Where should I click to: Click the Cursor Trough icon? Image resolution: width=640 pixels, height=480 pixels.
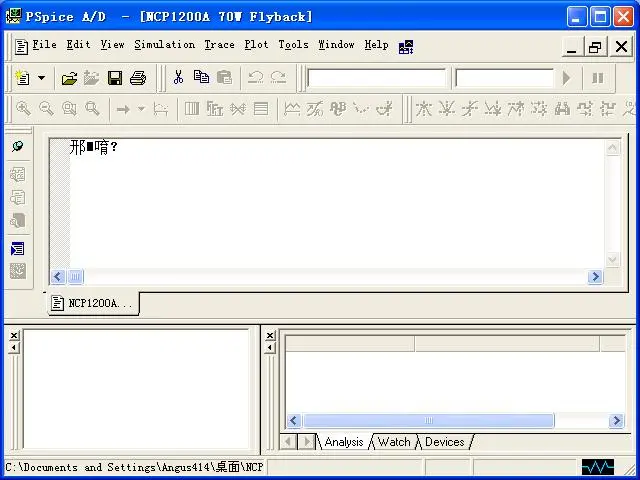coord(447,109)
